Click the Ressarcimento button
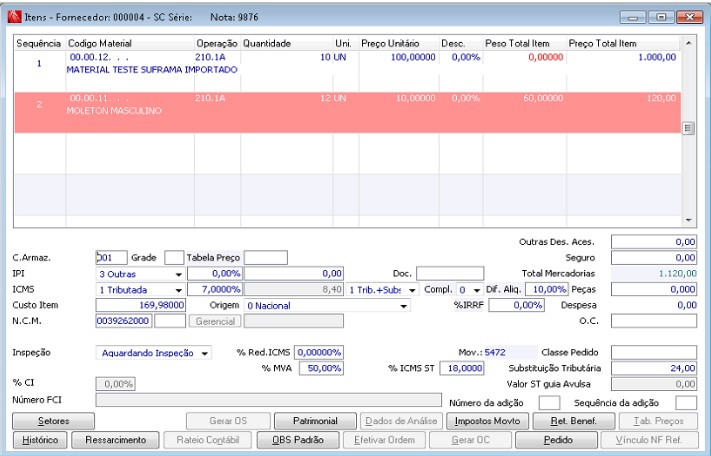 pos(116,440)
